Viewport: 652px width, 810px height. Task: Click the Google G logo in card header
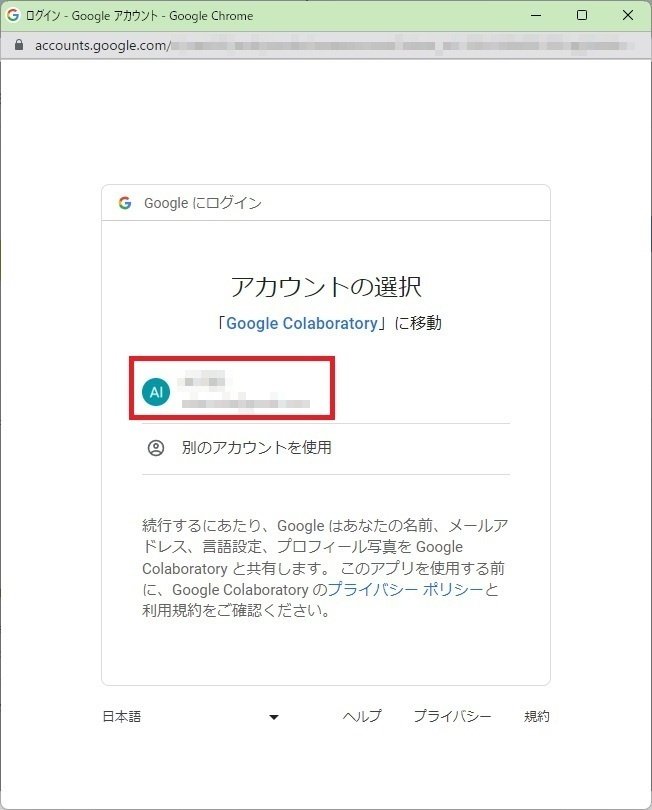(x=125, y=203)
